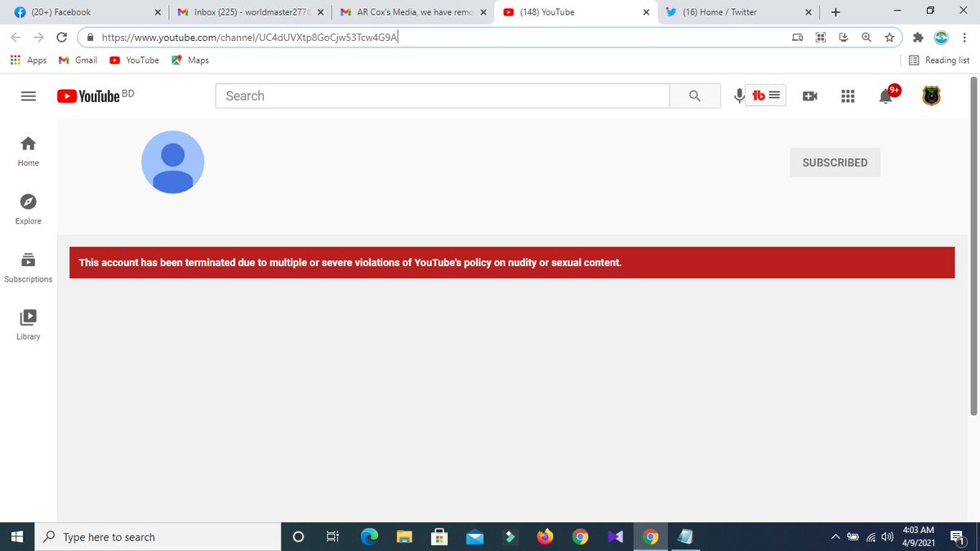Go forward with the browser forward arrow

tap(38, 37)
